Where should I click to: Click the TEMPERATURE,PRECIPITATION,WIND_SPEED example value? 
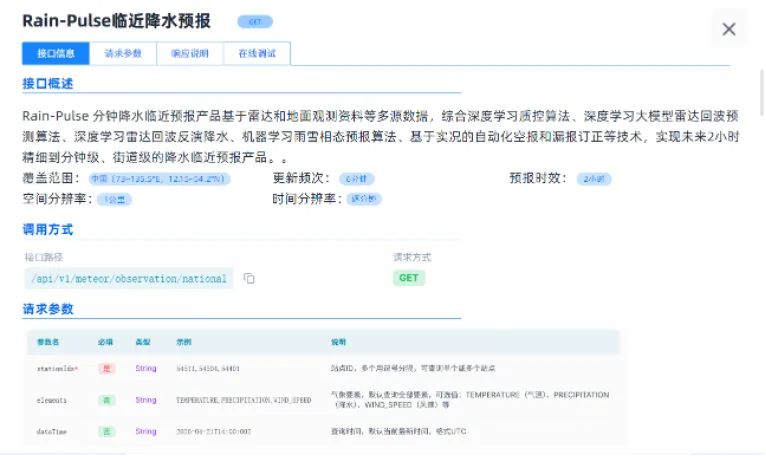click(243, 400)
